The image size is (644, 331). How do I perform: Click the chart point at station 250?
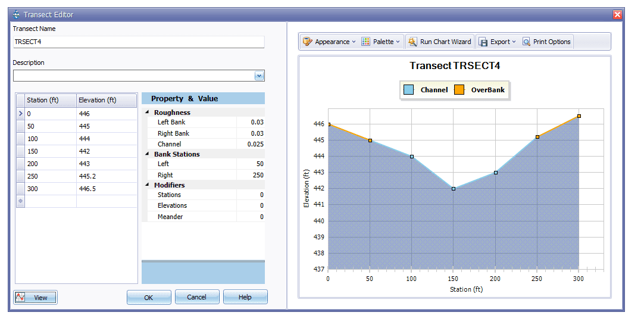click(537, 137)
